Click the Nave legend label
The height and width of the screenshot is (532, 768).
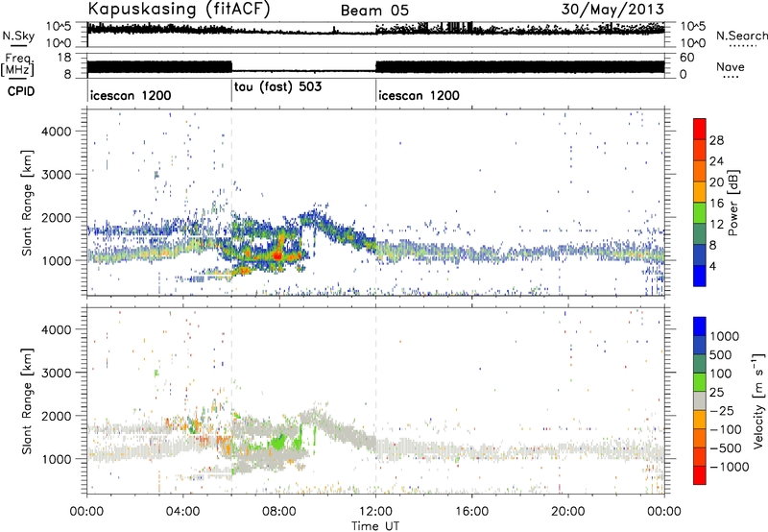731,66
